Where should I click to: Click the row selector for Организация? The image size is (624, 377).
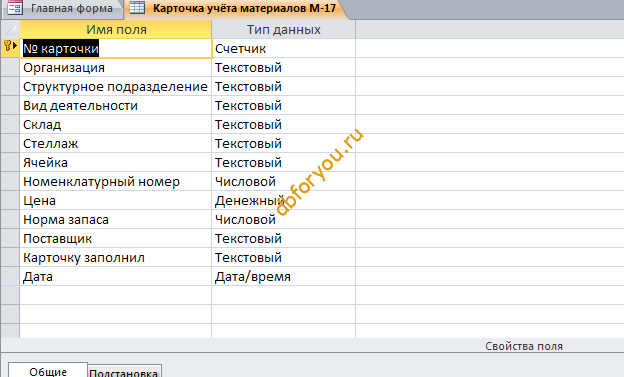10,68
